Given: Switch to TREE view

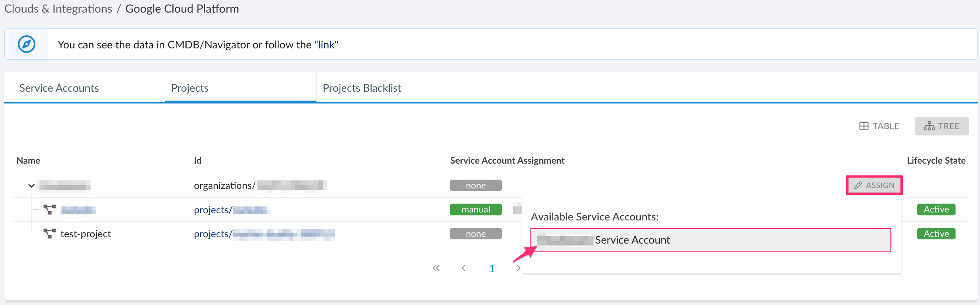Looking at the screenshot, I should pos(942,126).
